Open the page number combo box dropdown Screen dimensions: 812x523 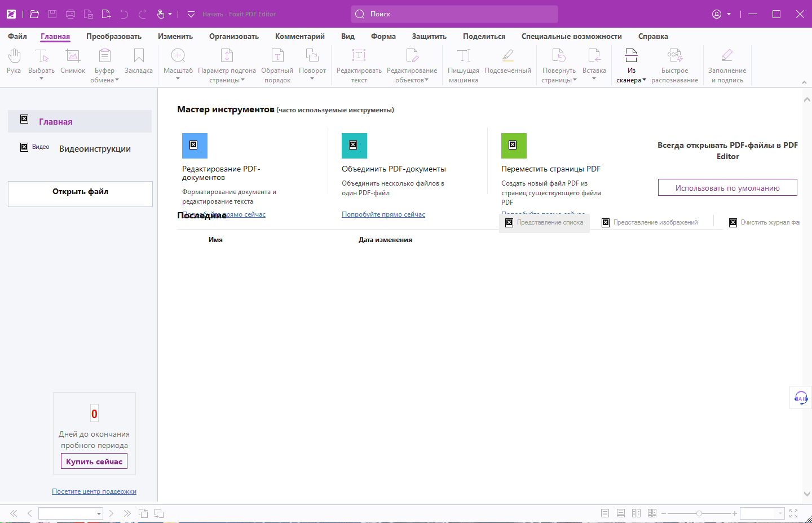pyautogui.click(x=99, y=513)
